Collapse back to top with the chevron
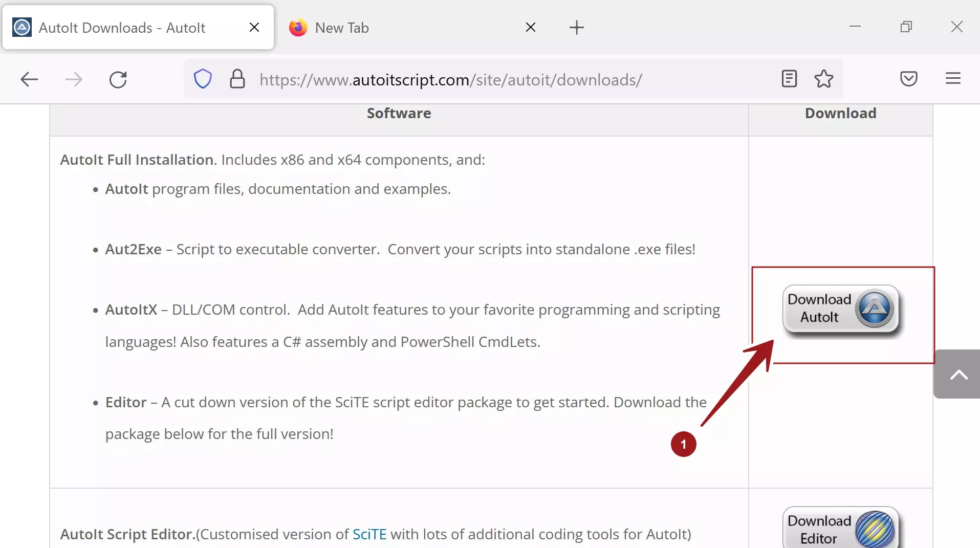 point(958,374)
